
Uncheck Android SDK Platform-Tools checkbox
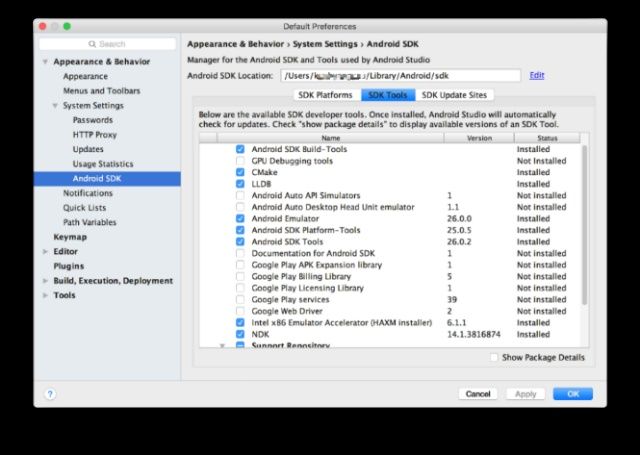(240, 230)
